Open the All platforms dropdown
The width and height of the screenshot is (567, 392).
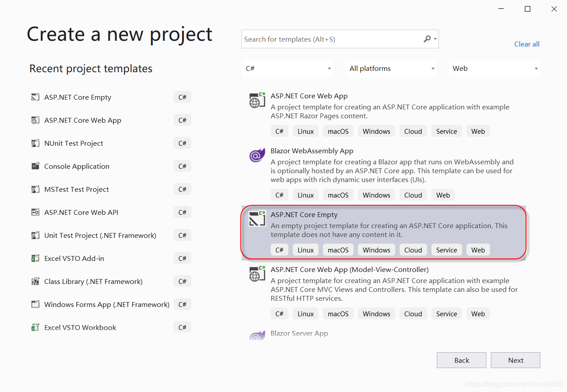pos(391,68)
